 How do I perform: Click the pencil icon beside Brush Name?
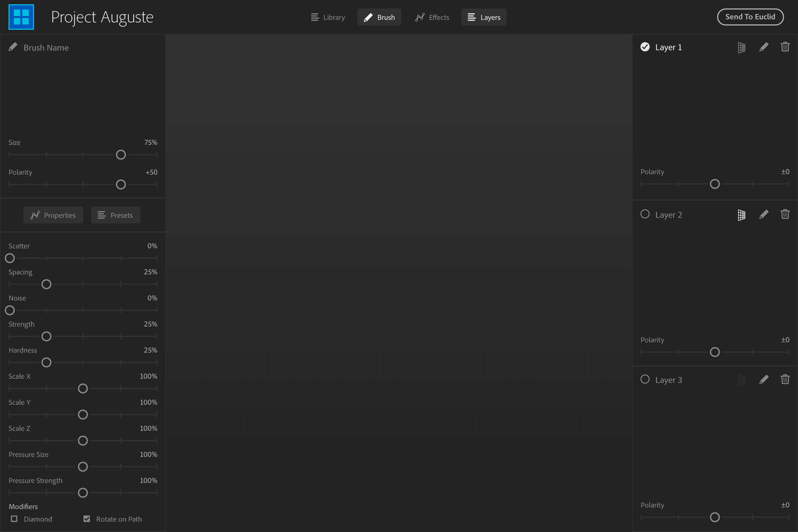pyautogui.click(x=13, y=47)
